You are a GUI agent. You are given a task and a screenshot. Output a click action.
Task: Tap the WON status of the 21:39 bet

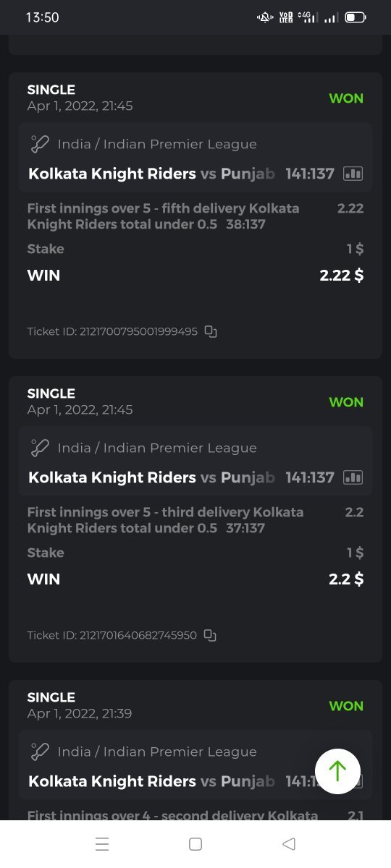pyautogui.click(x=346, y=706)
